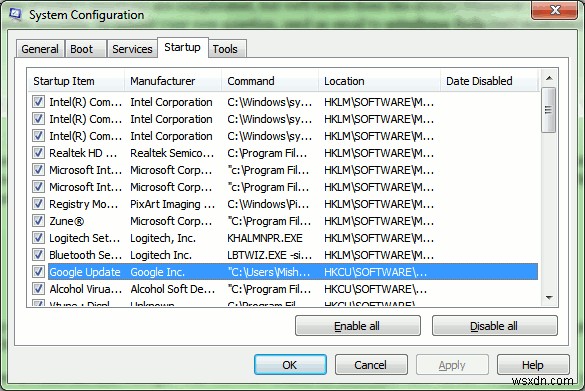
Task: Toggle the Zune® startup checkbox
Action: tap(38, 220)
